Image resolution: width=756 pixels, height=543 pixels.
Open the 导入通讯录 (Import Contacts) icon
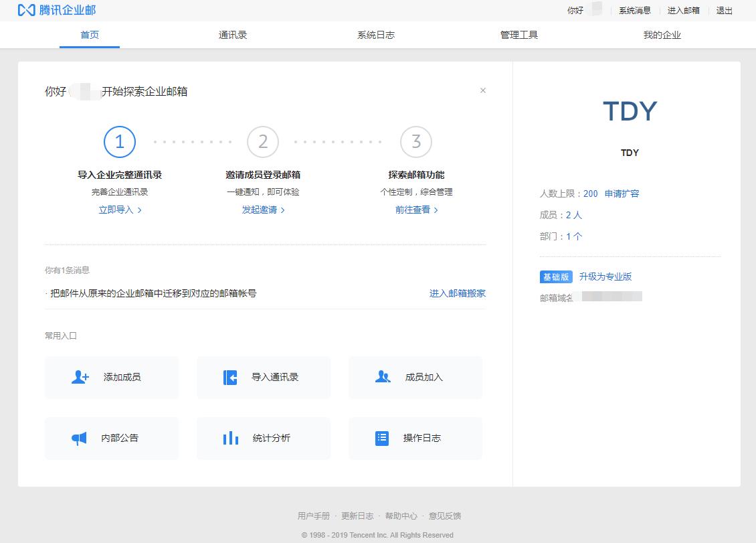coord(230,376)
